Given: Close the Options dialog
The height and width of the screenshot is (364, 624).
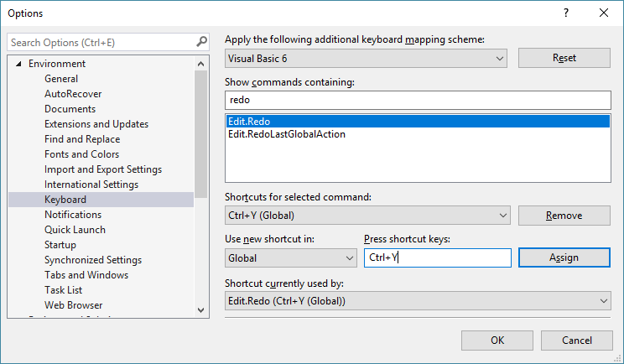Looking at the screenshot, I should (604, 13).
